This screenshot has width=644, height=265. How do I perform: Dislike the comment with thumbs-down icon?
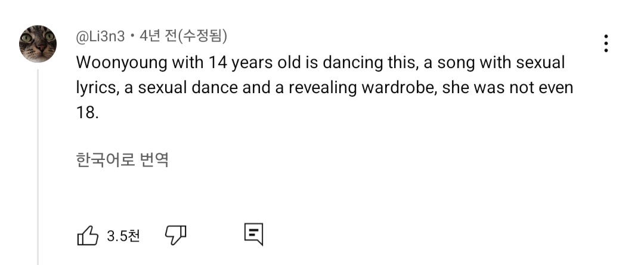click(175, 236)
